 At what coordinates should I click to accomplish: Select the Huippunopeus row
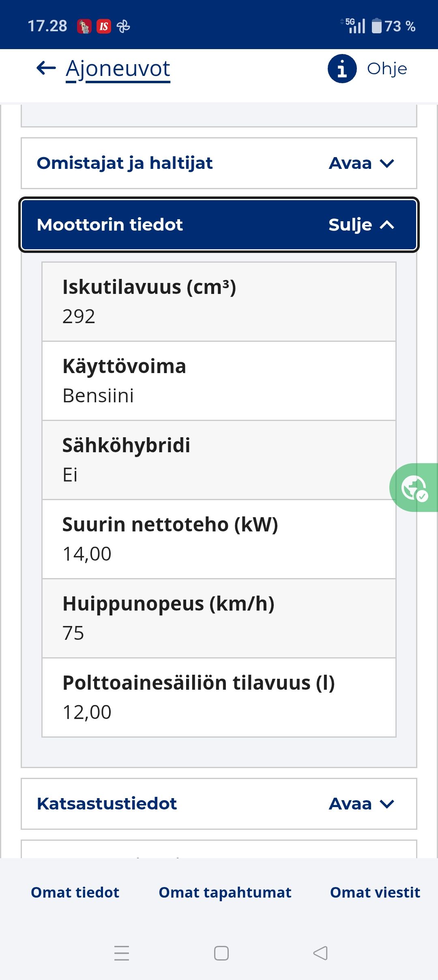tap(219, 618)
